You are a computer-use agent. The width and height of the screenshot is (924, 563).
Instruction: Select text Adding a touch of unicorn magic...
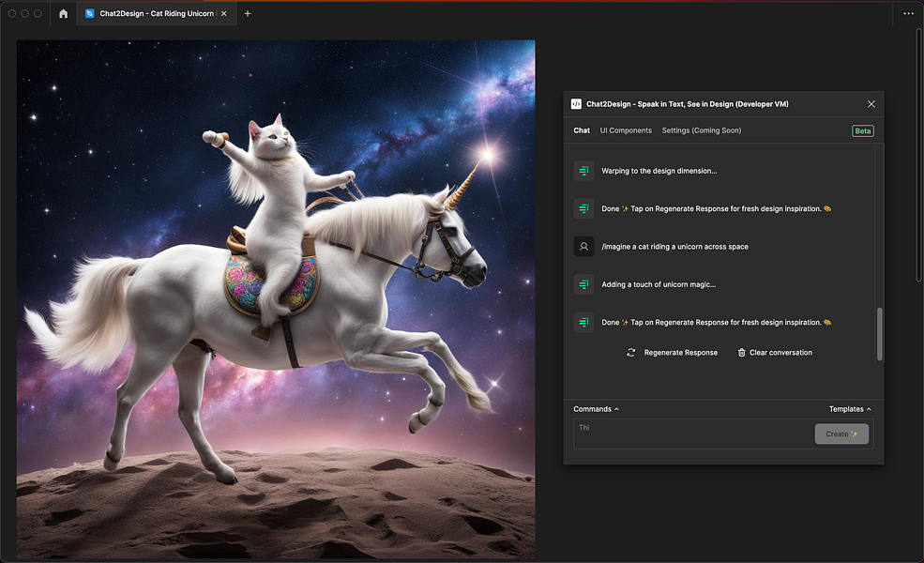click(659, 284)
